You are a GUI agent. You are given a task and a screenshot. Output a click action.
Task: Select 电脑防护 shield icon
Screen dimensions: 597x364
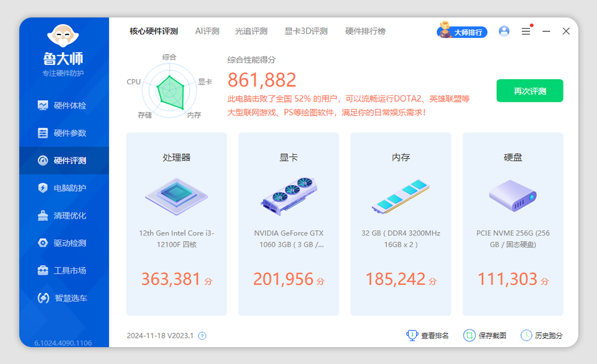pos(43,188)
